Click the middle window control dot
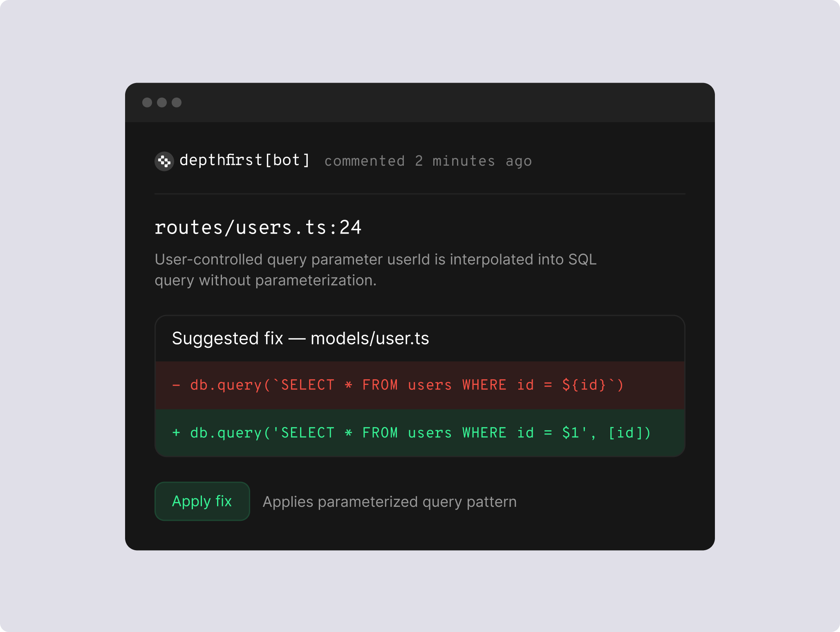 (162, 103)
